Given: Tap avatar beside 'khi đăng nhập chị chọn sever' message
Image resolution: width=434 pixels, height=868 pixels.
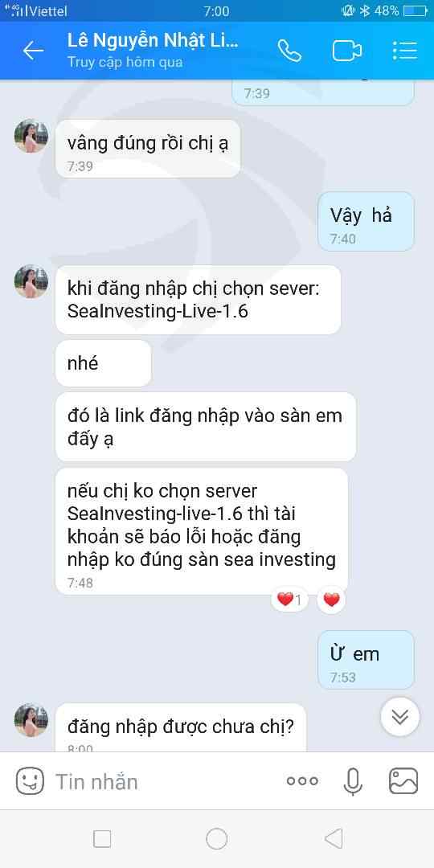Looking at the screenshot, I should click(31, 282).
